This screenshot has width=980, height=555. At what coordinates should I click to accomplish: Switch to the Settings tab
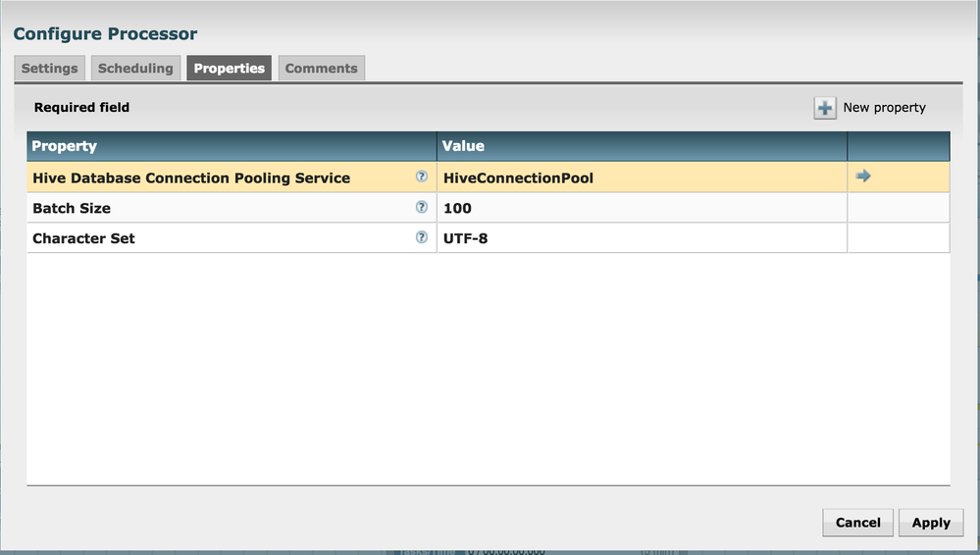(x=49, y=69)
